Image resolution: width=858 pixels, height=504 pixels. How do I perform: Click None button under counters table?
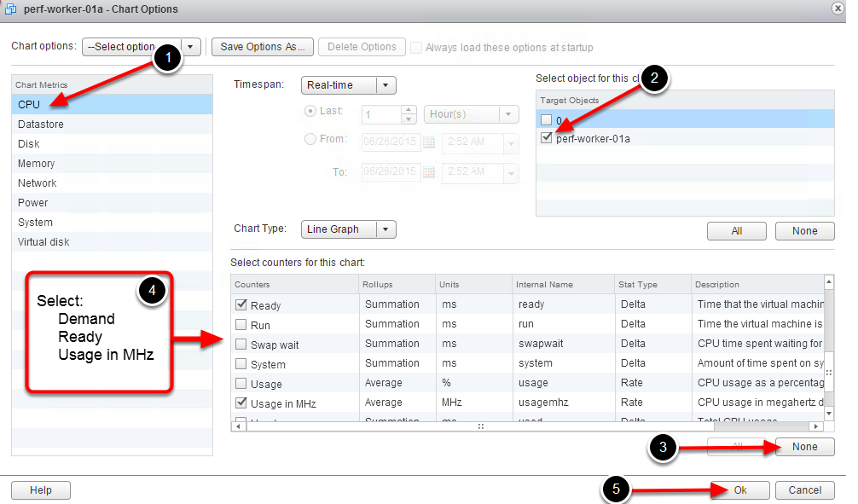coord(804,447)
